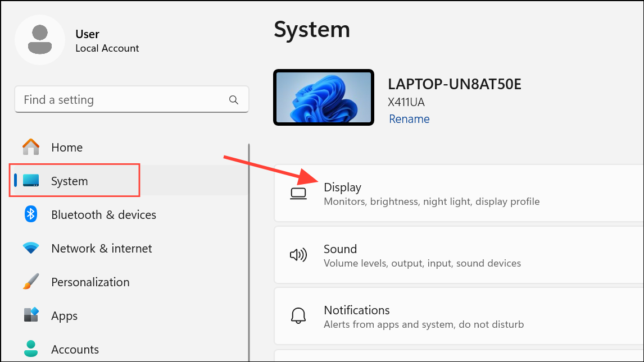Click the Wi-Fi icon for Network & internet
Image resolution: width=644 pixels, height=362 pixels.
click(31, 248)
